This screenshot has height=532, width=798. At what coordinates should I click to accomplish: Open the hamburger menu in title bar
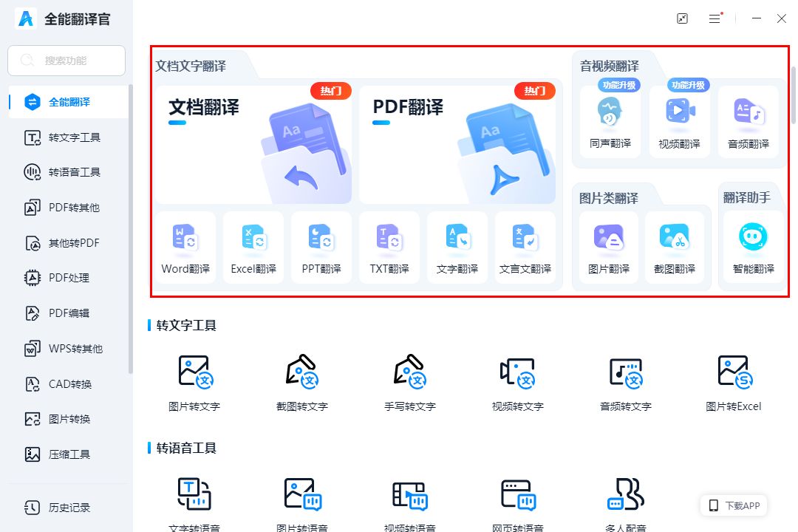715,18
